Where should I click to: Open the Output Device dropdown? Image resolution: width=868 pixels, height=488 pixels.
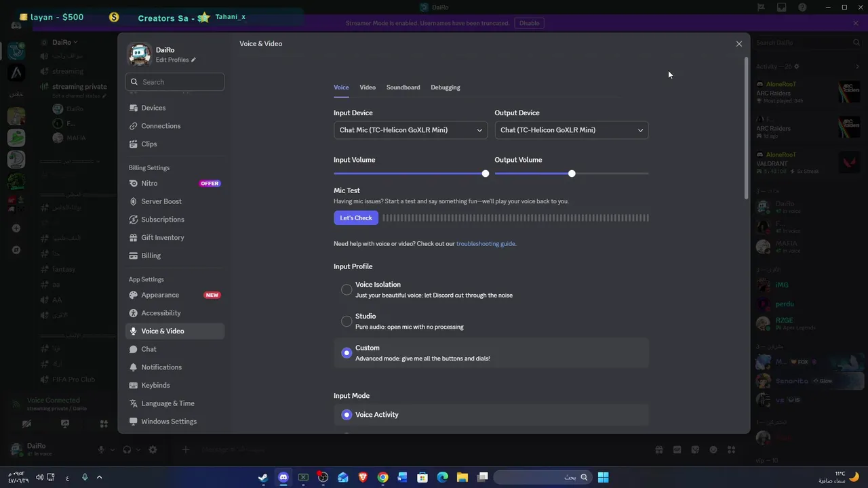572,130
